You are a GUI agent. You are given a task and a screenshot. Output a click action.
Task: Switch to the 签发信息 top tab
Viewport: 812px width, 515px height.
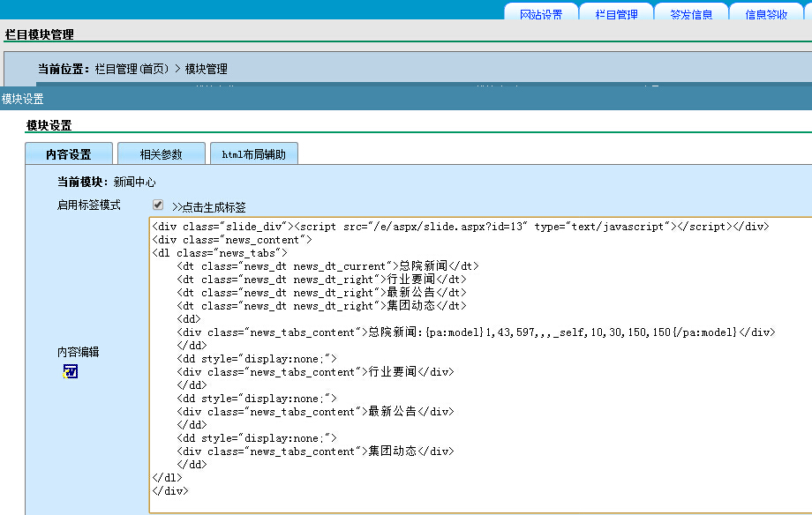click(691, 14)
